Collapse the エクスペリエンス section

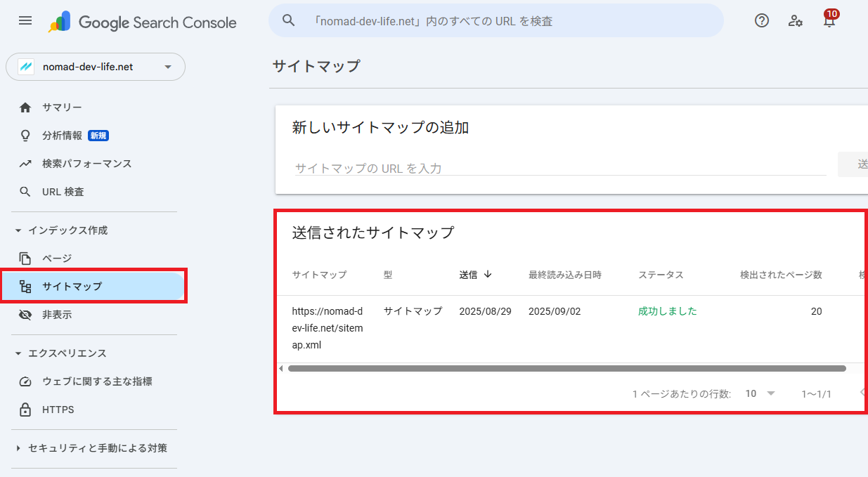pyautogui.click(x=18, y=353)
